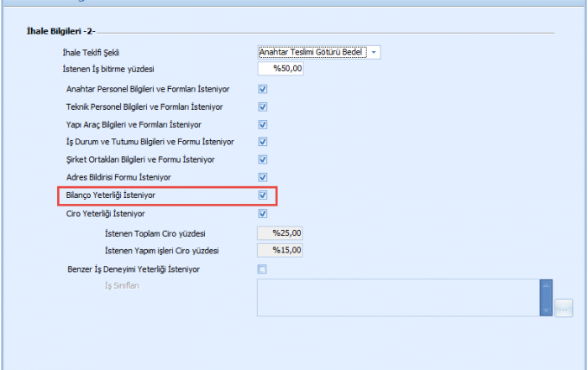
Task: Disable the Ciro Yeterliği İsteniyor checkbox
Action: [x=262, y=214]
